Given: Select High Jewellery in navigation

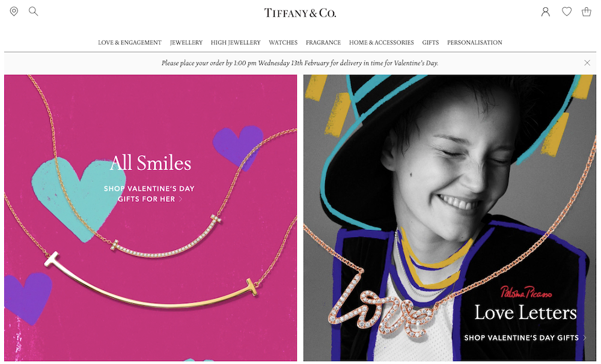Looking at the screenshot, I should pyautogui.click(x=236, y=43).
